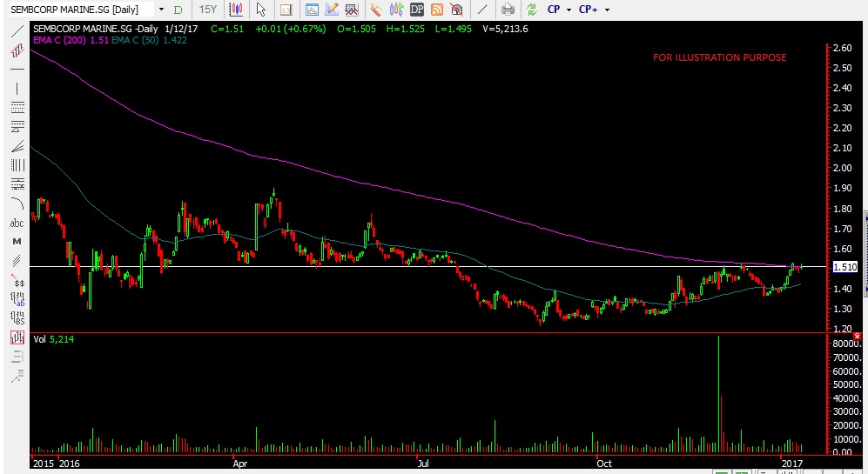Click the V=5,213.6 volume value text
Image resolution: width=868 pixels, height=474 pixels.
pos(505,29)
